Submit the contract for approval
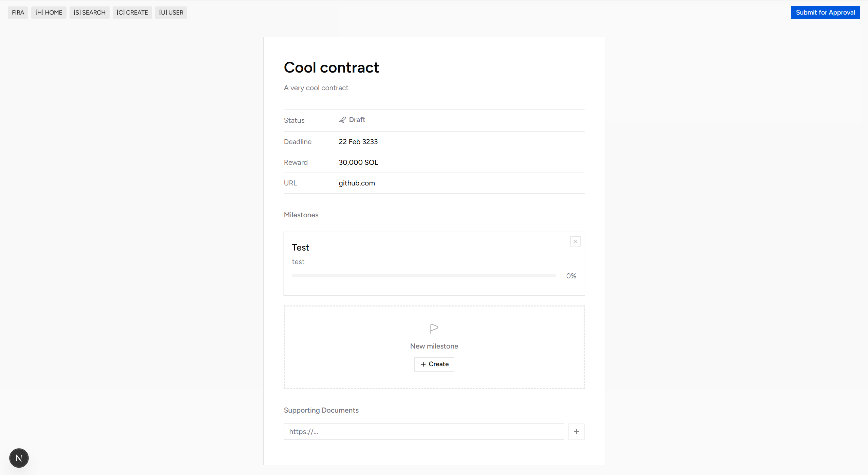868x475 pixels. coord(825,13)
